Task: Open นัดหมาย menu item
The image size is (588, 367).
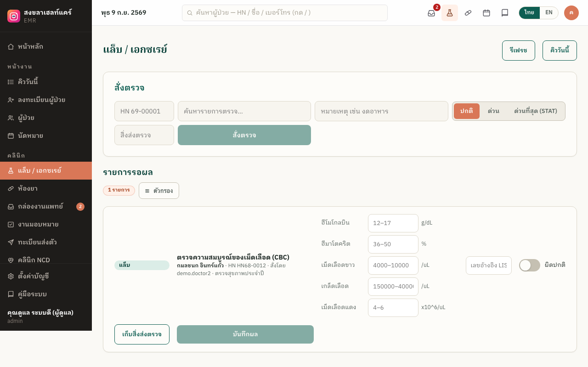Action: (46, 136)
